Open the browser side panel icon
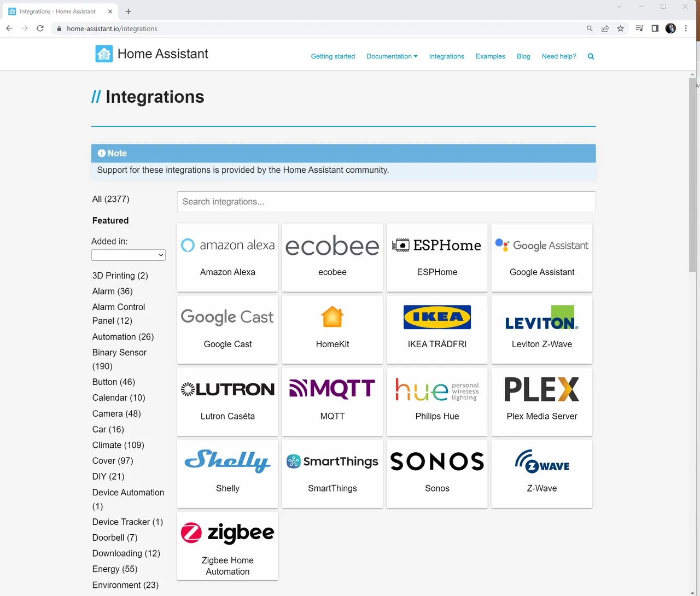 tap(655, 28)
